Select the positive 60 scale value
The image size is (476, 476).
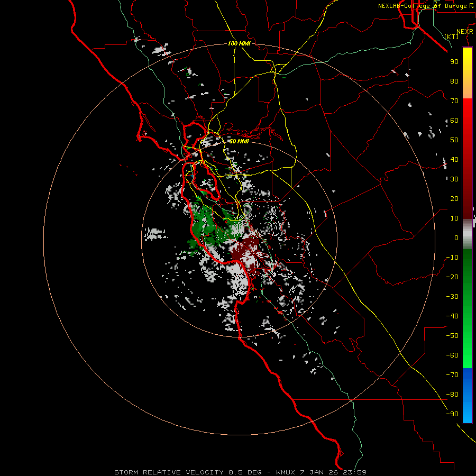click(454, 120)
